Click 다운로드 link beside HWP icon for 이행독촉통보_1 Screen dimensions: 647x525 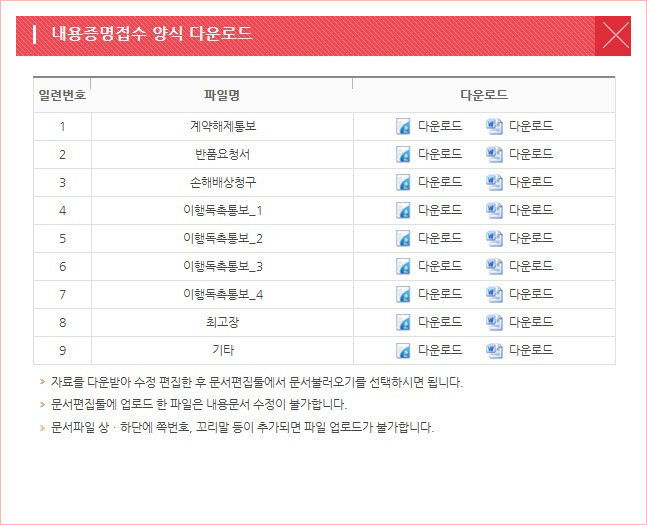tap(440, 210)
